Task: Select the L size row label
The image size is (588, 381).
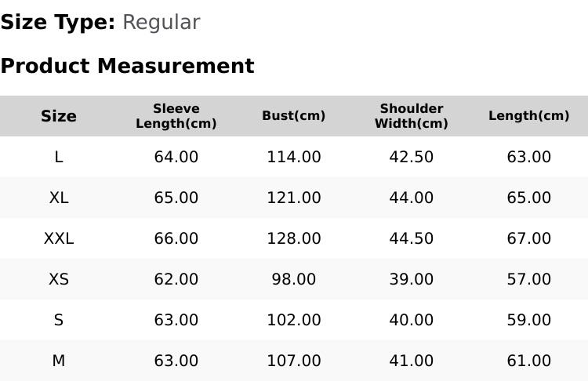Action: tap(59, 157)
